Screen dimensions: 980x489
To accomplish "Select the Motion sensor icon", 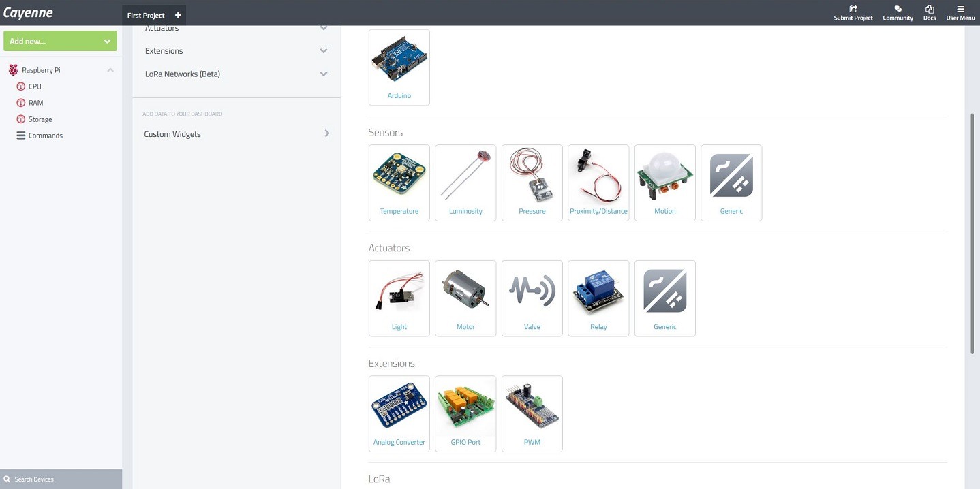I will 664,174.
